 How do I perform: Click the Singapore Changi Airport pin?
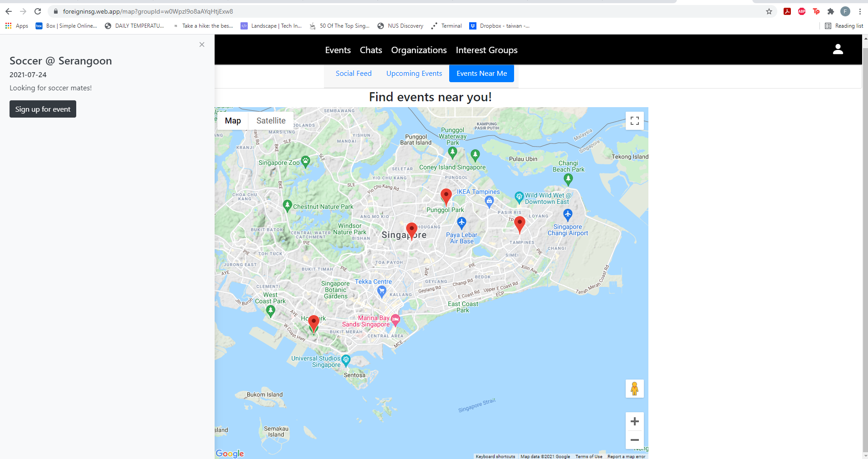[568, 215]
